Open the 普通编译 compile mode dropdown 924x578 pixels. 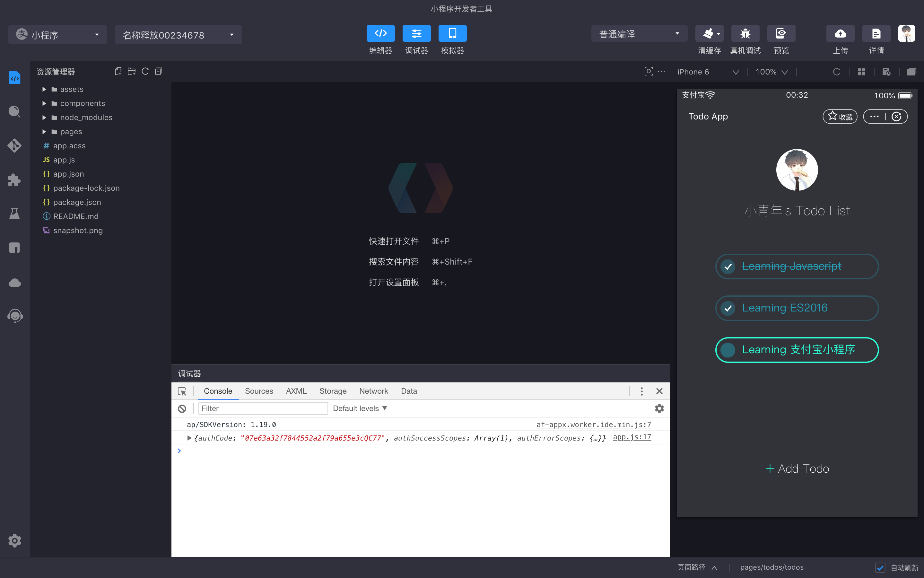(x=639, y=34)
